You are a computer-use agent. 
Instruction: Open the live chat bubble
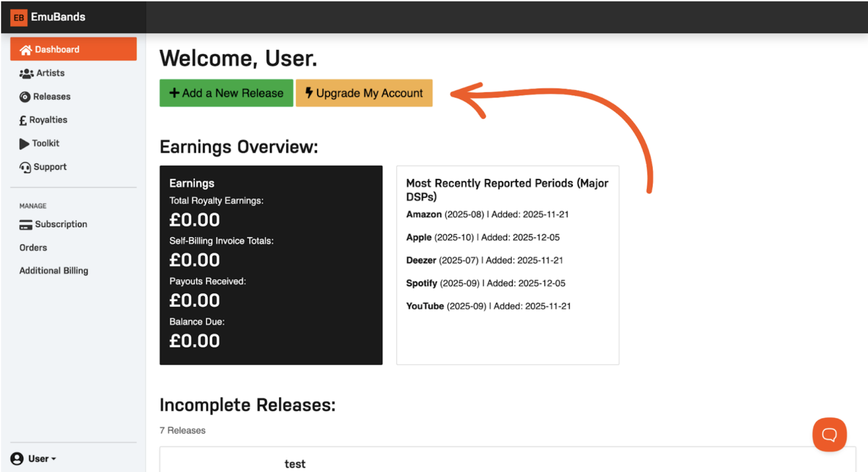tap(829, 434)
